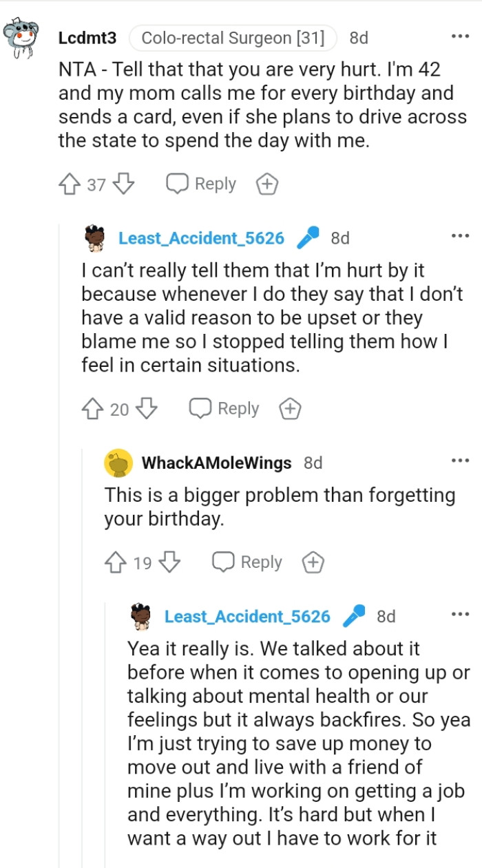
Task: Click the award icon on Least_Accident_5626's first reply
Action: pos(290,407)
